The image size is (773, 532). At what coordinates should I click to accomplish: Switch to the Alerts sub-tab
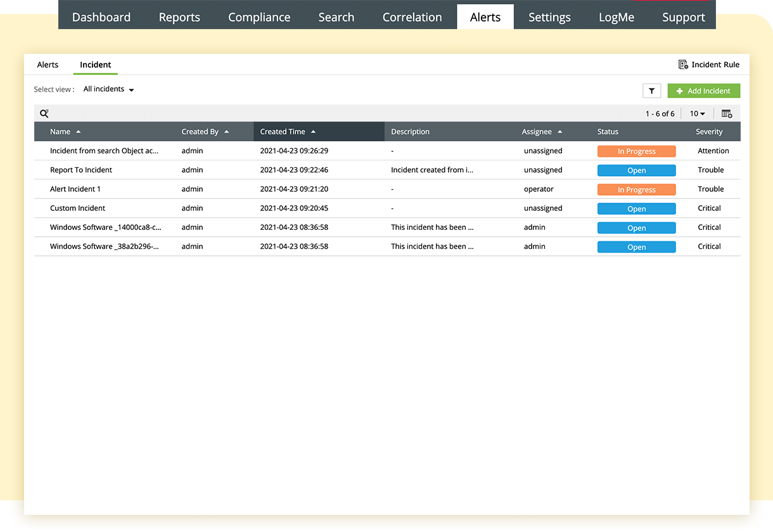[x=48, y=65]
